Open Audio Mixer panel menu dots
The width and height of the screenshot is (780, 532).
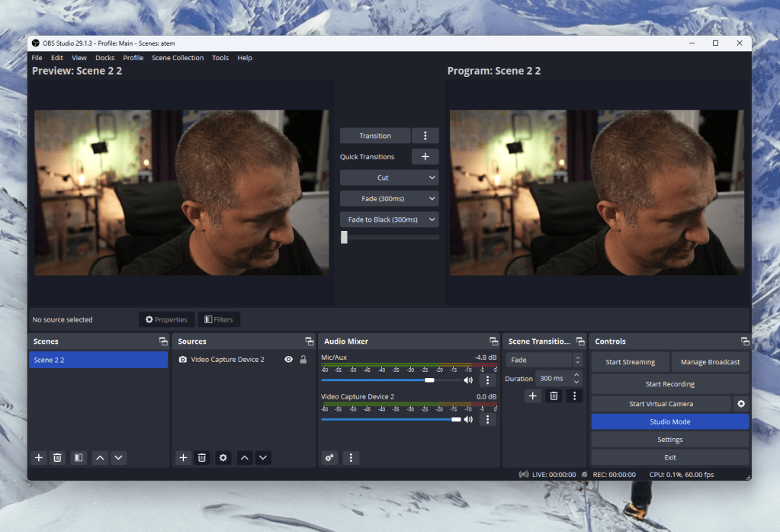[351, 457]
